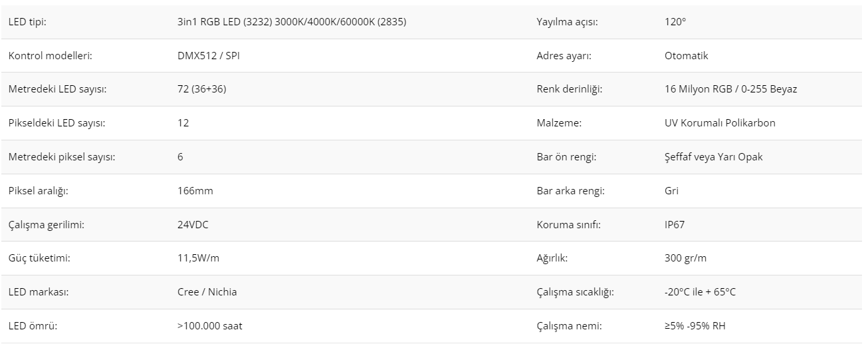Select the '72 (36+36)' value
The width and height of the screenshot is (868, 348).
[202, 89]
